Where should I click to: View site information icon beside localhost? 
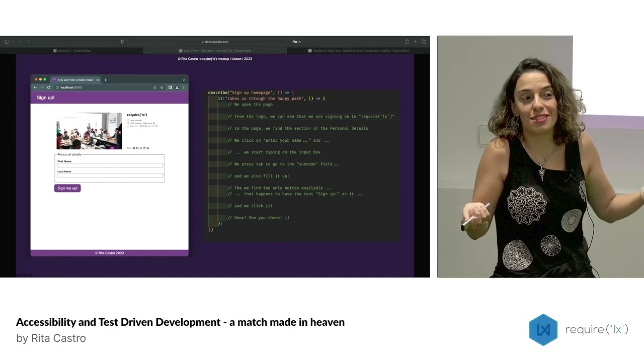(x=57, y=87)
